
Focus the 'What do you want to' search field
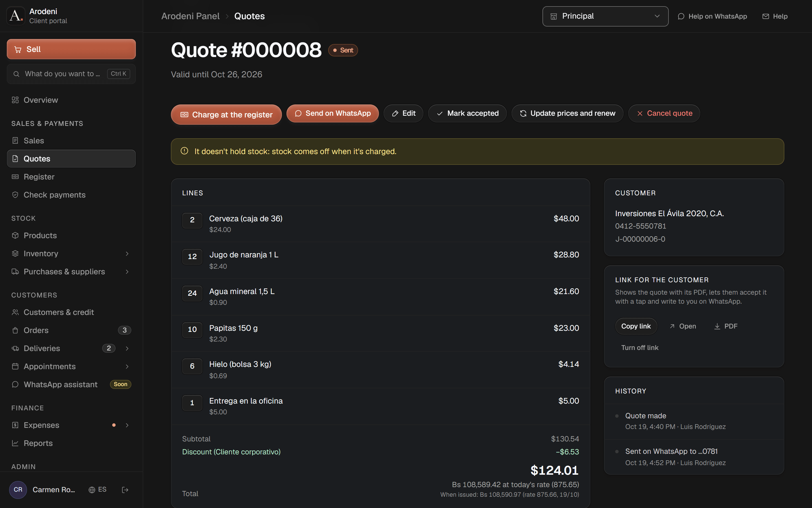coord(71,74)
